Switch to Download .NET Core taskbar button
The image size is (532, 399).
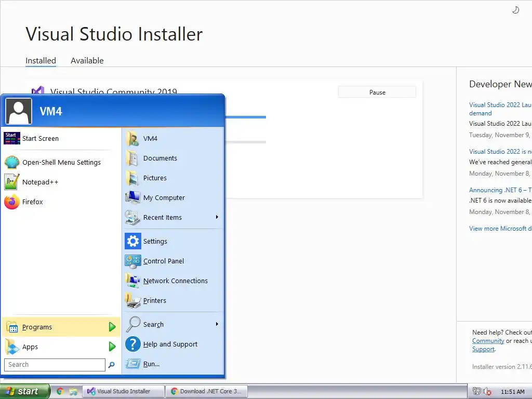click(207, 391)
